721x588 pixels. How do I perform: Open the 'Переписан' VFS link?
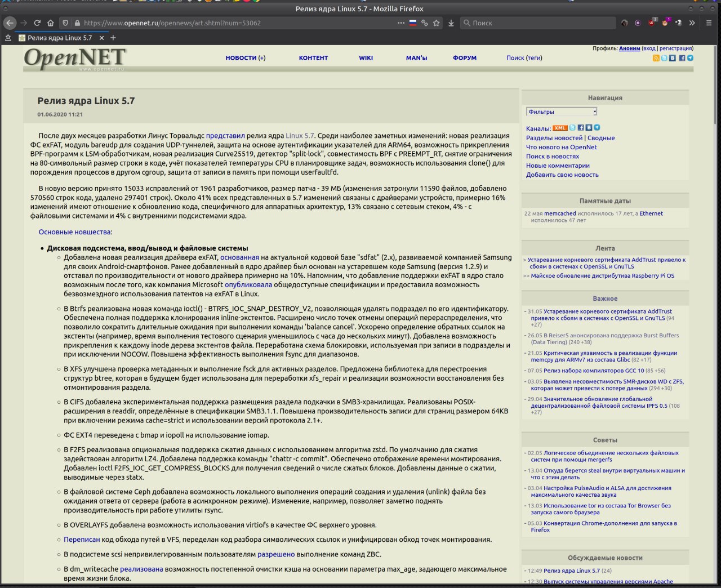click(x=82, y=540)
